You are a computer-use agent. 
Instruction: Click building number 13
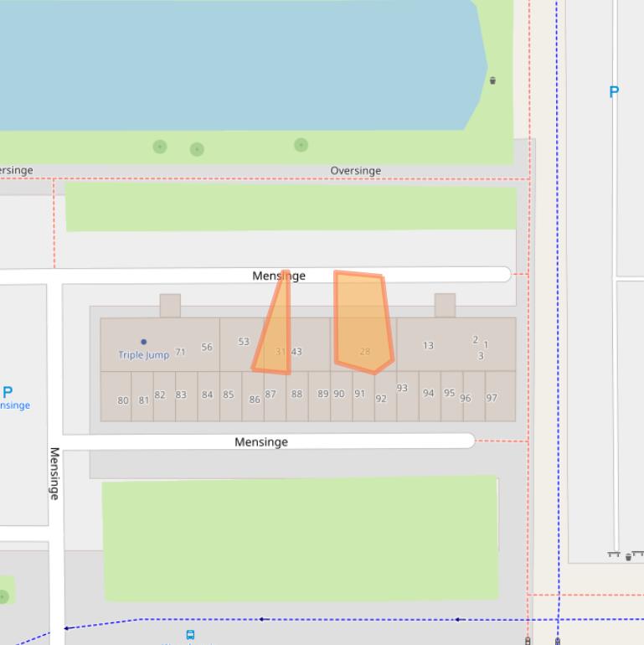click(428, 345)
